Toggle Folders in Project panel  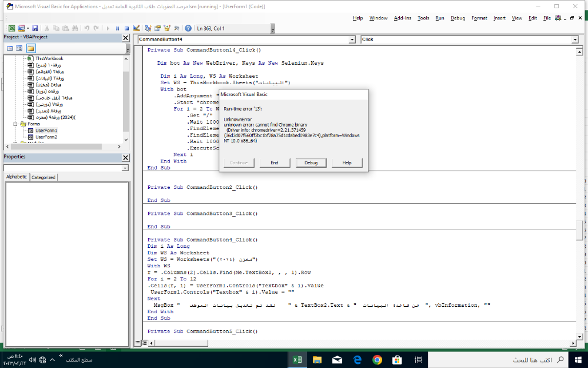coord(31,48)
